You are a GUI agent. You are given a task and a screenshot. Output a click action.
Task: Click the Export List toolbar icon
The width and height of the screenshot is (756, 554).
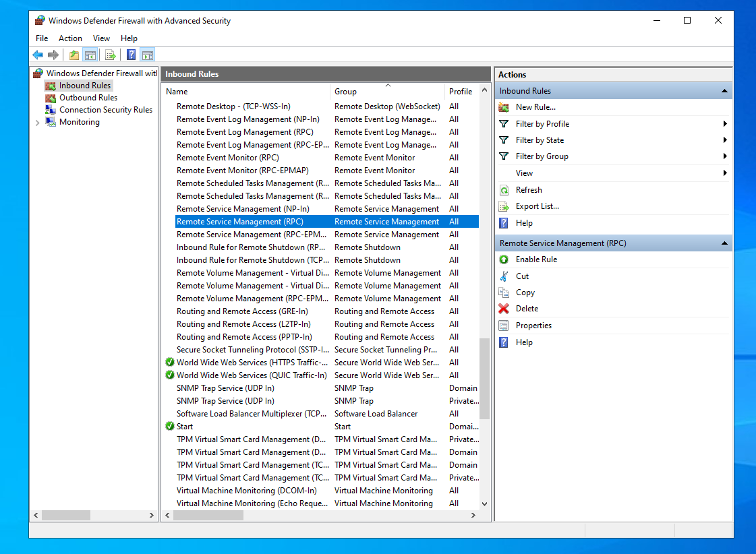111,55
